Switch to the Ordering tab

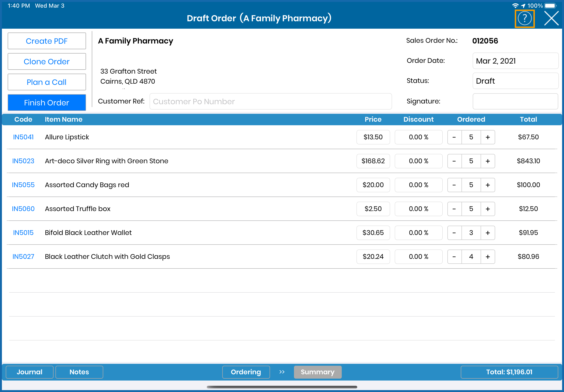(x=246, y=372)
